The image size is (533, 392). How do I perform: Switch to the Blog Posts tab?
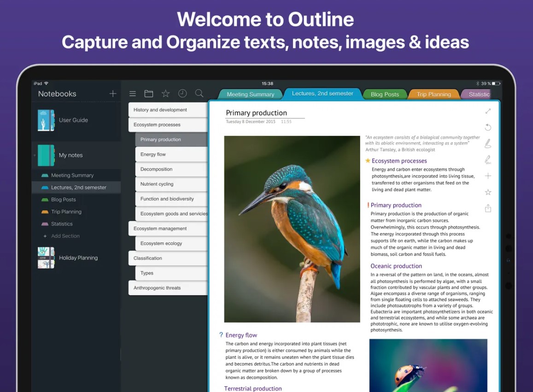pos(385,94)
